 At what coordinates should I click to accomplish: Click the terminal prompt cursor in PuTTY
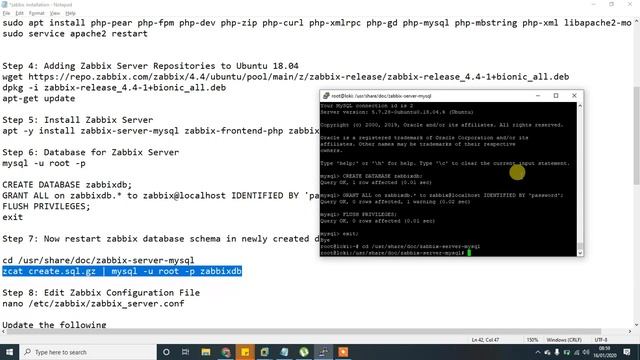pyautogui.click(x=469, y=253)
